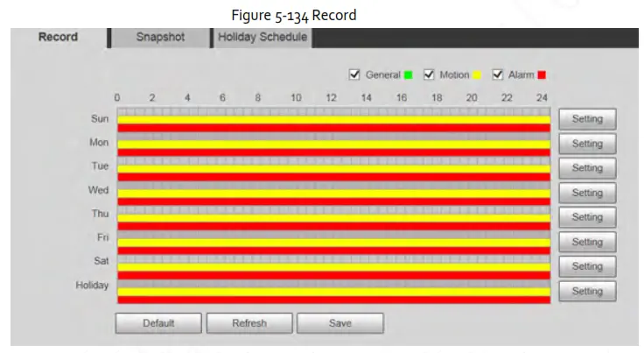Screen dimensions: 644x353
Task: Click Monday's red alarm timeline bar
Action: click(334, 152)
